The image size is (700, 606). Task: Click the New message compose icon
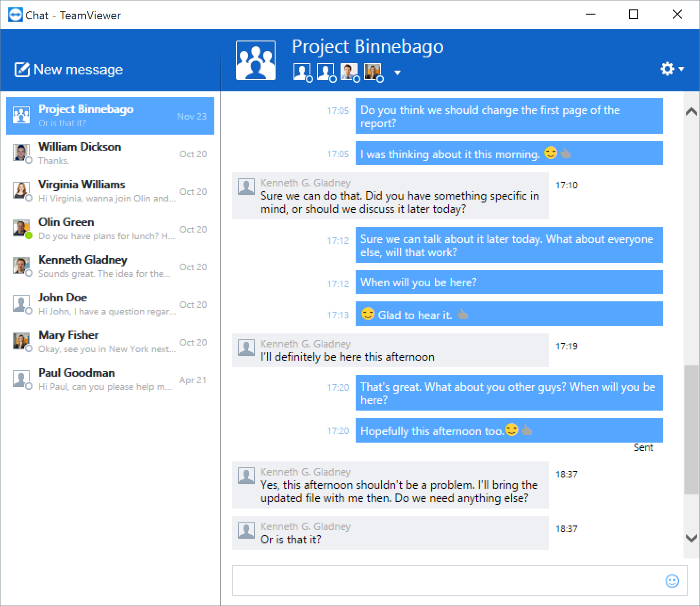pyautogui.click(x=22, y=69)
